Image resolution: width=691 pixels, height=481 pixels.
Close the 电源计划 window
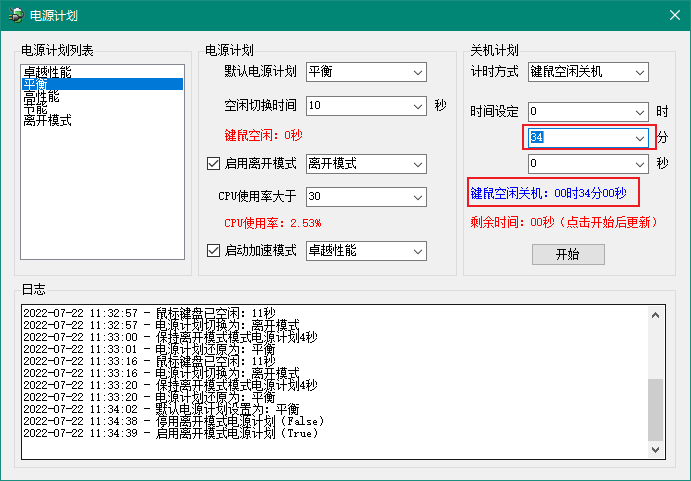[675, 15]
